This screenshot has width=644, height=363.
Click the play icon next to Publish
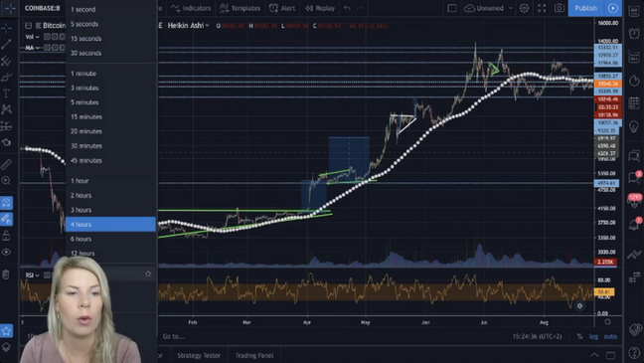point(613,8)
